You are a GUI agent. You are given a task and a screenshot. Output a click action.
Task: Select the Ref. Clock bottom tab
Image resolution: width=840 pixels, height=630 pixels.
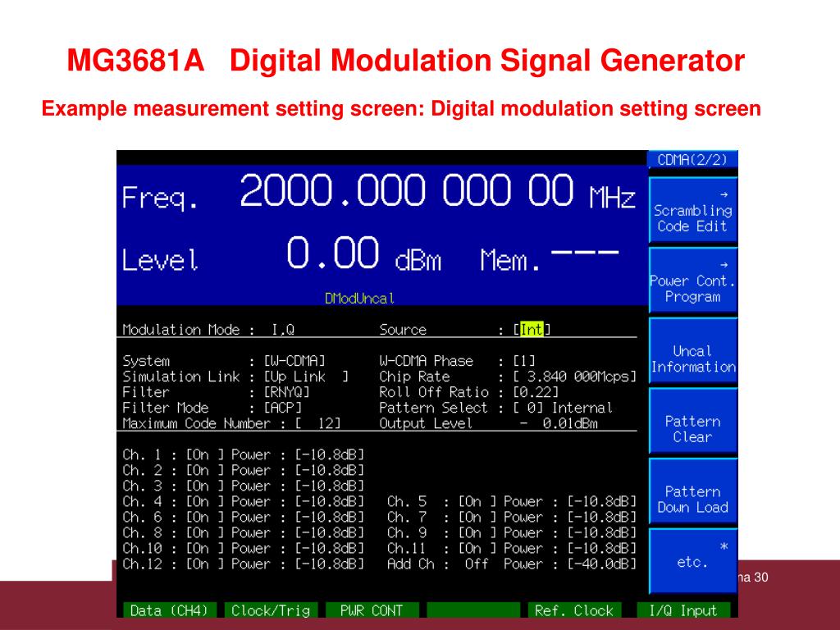click(573, 610)
